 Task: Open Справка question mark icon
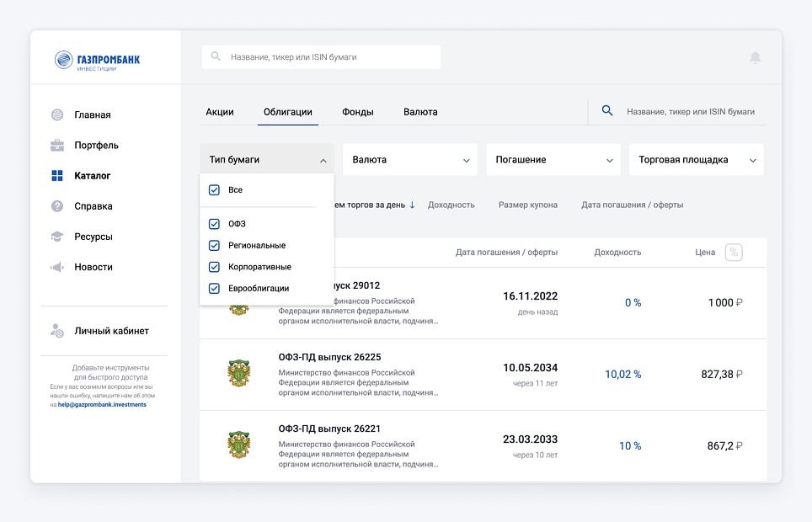coord(57,206)
